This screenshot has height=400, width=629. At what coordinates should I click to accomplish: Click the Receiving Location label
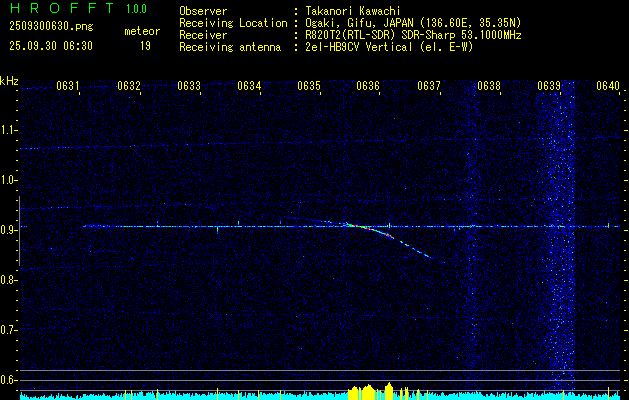click(x=233, y=23)
